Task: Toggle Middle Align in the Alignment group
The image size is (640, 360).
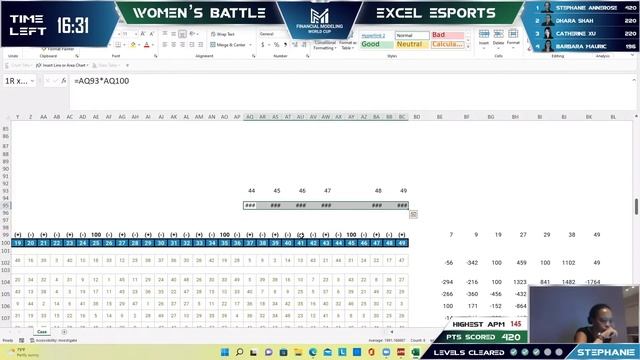Action: (x=174, y=34)
